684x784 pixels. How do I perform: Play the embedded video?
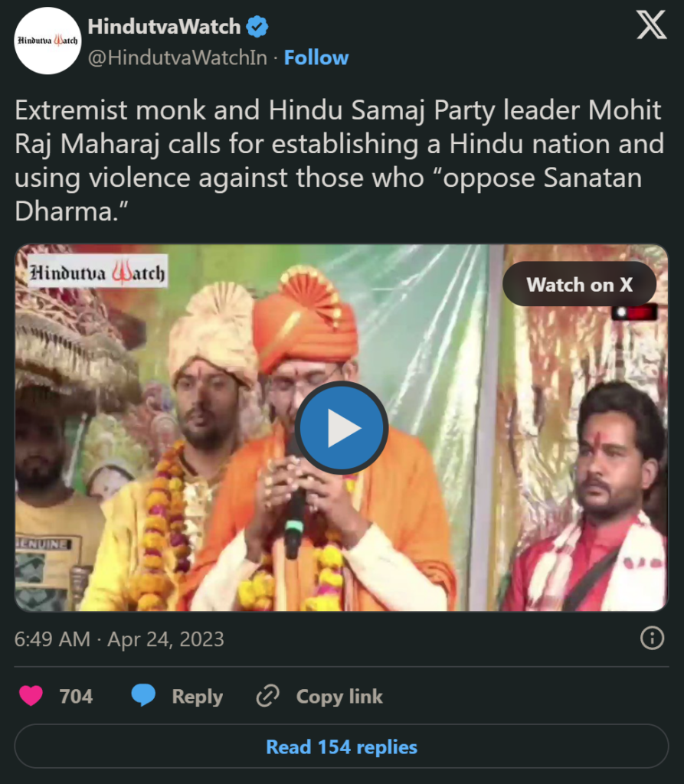pos(341,427)
